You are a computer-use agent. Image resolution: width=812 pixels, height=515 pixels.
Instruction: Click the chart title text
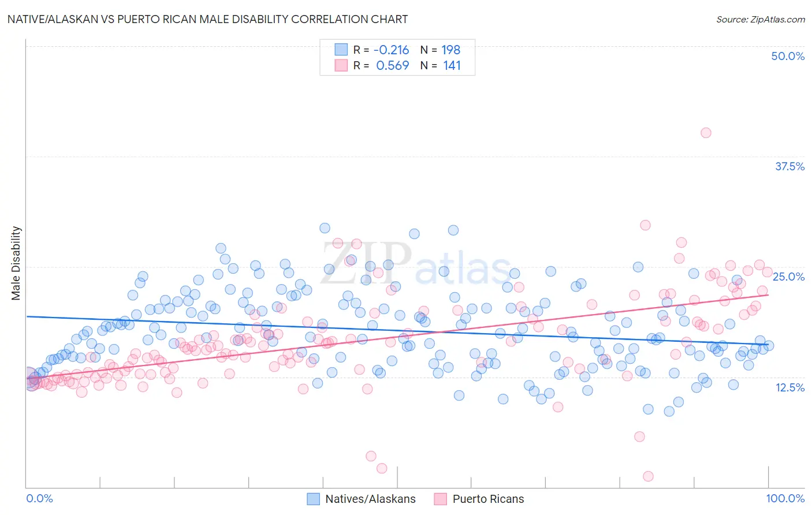pyautogui.click(x=207, y=19)
